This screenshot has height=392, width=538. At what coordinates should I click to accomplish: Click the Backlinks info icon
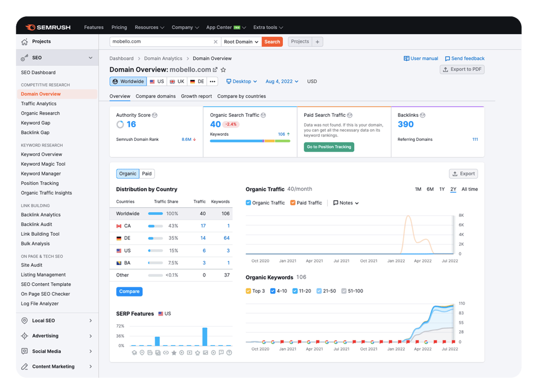(x=423, y=115)
